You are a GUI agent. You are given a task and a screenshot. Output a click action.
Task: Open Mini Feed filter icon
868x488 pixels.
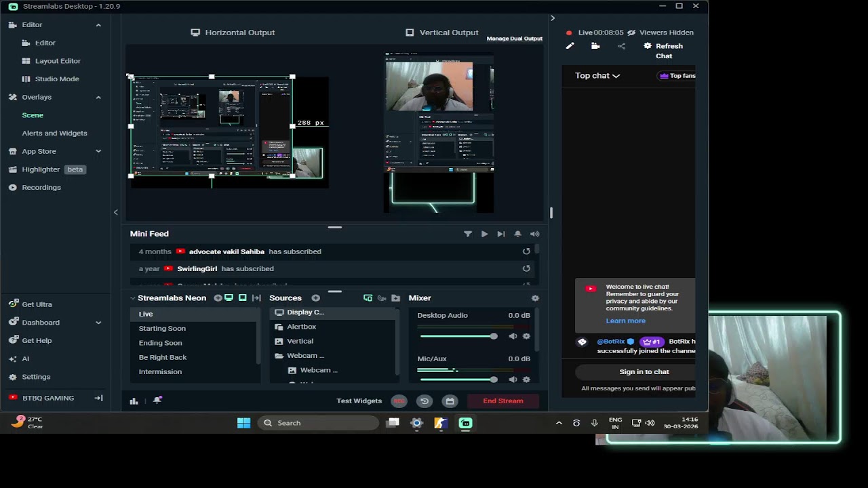coord(468,234)
